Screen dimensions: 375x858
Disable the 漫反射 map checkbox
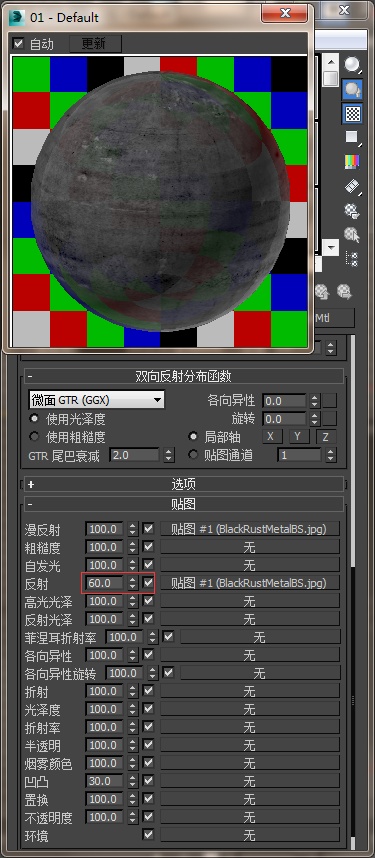[148, 529]
